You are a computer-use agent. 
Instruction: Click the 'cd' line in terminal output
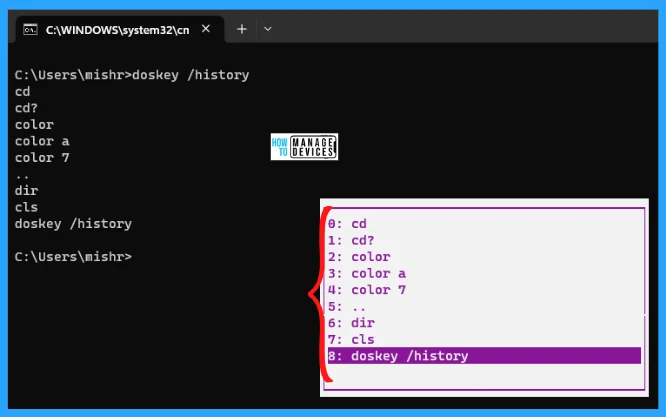pos(23,92)
